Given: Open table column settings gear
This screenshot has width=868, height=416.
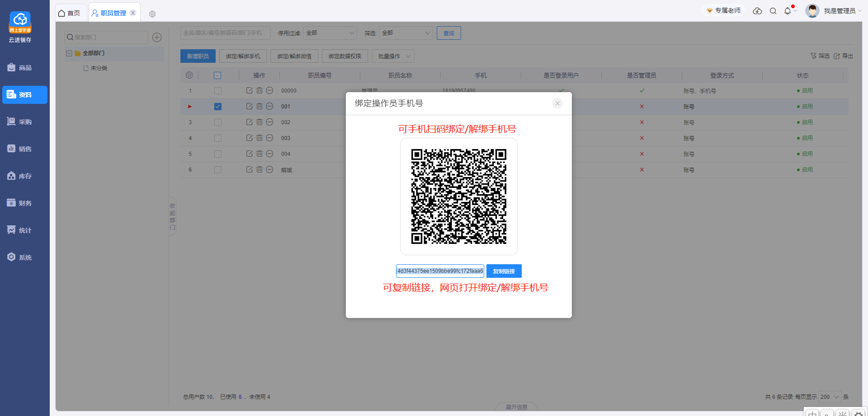Looking at the screenshot, I should (x=189, y=75).
